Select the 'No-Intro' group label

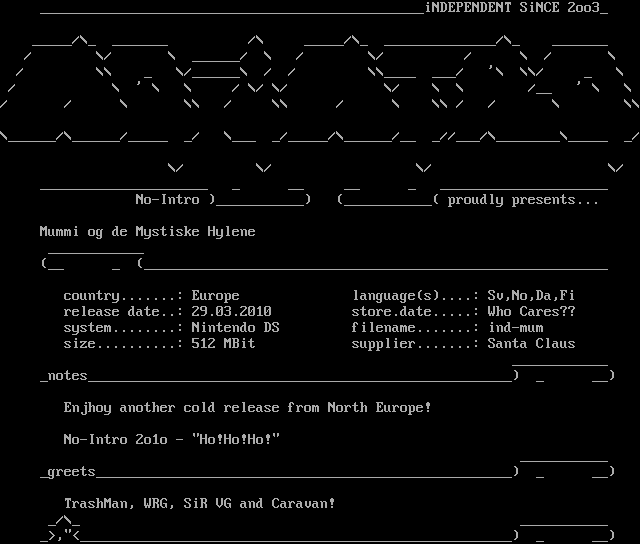tap(167, 200)
